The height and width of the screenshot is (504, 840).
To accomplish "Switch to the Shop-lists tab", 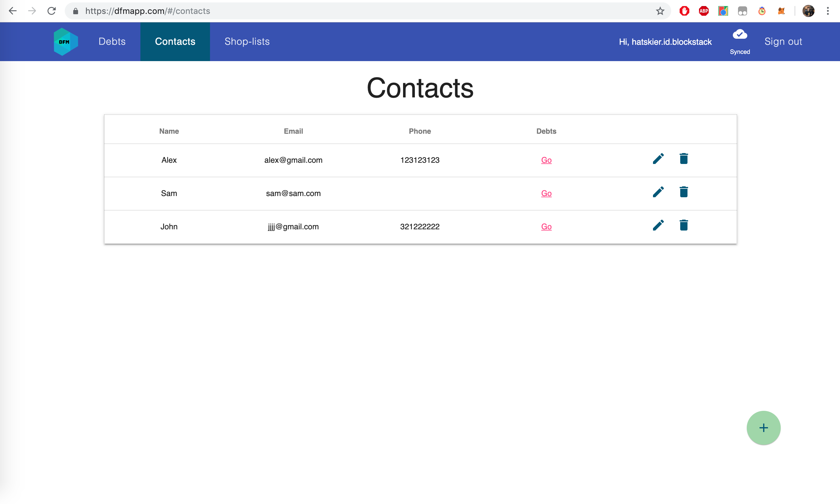I will click(247, 41).
